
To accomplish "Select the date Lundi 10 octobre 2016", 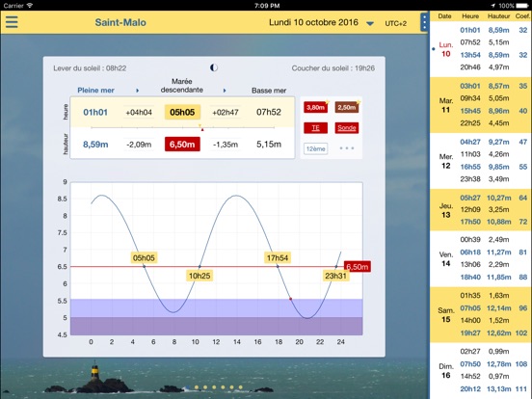I will 313,22.
